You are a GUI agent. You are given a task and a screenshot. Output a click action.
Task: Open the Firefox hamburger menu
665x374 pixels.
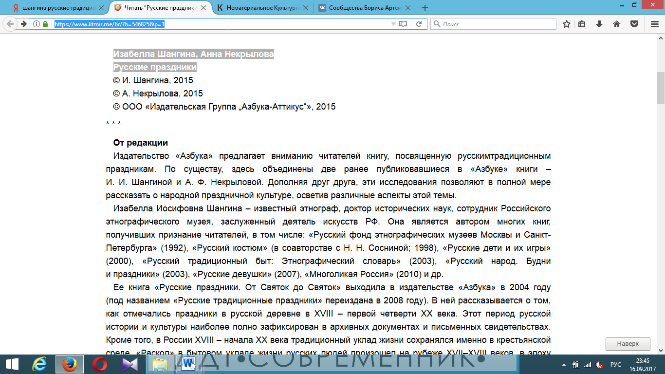click(654, 24)
